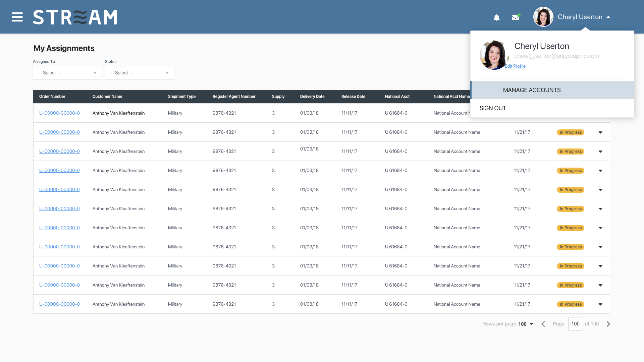Click the page number input field
The image size is (644, 362).
[x=575, y=324]
